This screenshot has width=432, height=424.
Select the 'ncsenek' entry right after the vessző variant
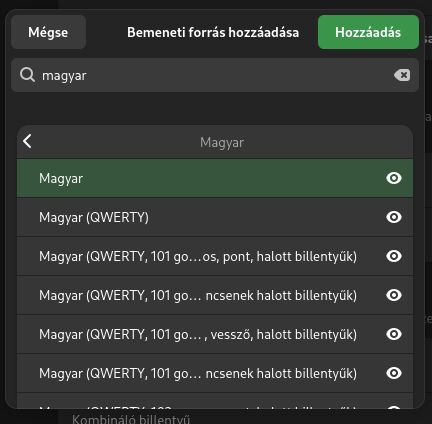[x=215, y=373]
